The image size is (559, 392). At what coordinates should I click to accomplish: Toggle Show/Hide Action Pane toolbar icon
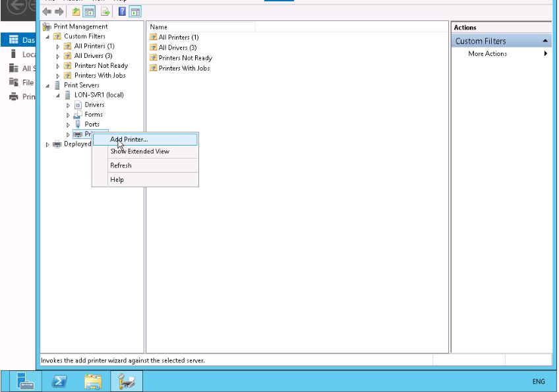[x=135, y=12]
